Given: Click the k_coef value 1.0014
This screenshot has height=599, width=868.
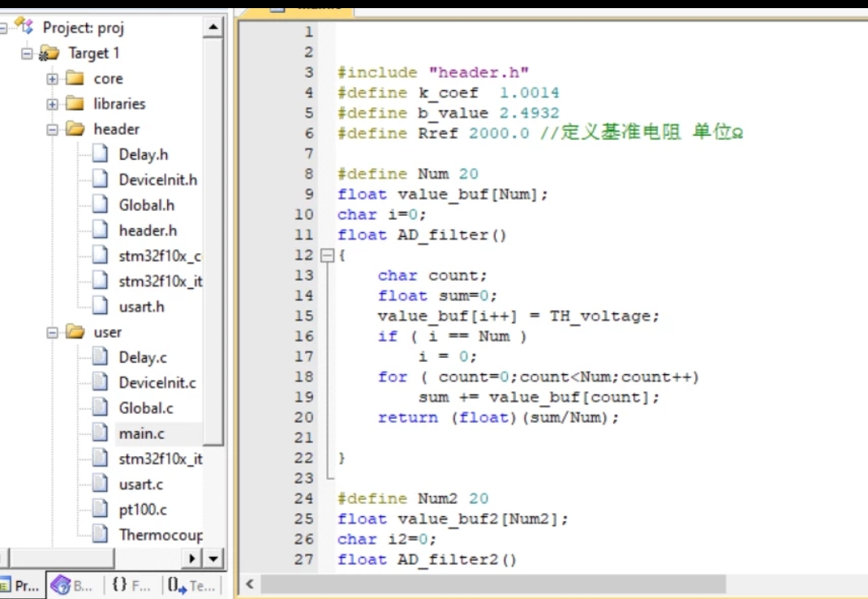Looking at the screenshot, I should click(529, 93).
